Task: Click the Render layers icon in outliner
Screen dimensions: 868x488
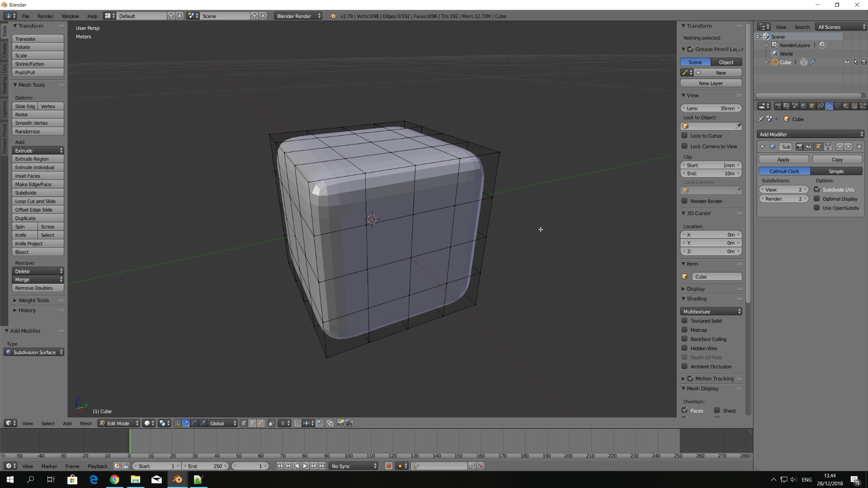Action: (774, 45)
